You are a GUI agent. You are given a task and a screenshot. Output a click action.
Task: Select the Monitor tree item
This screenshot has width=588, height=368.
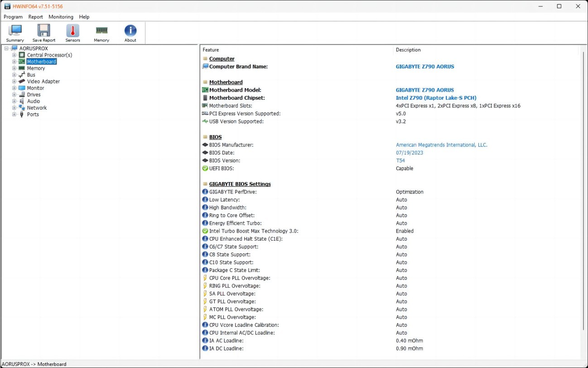35,88
